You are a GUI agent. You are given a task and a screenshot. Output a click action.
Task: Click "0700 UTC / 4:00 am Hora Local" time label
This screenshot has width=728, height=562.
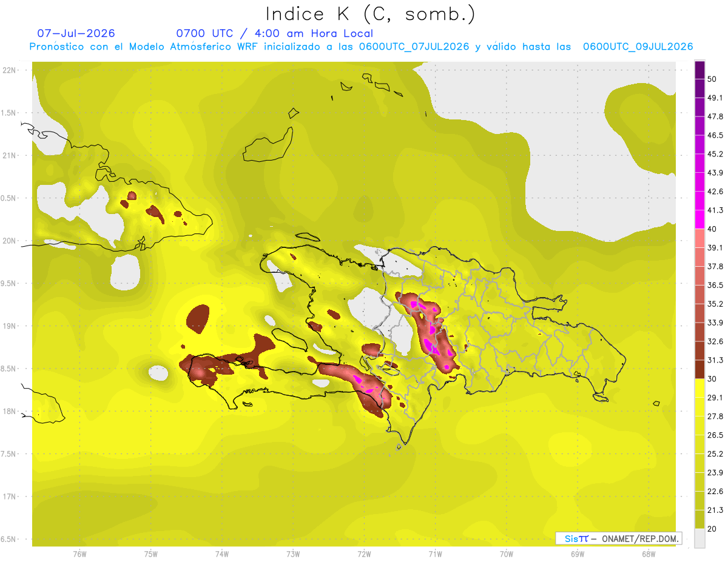[x=275, y=33]
